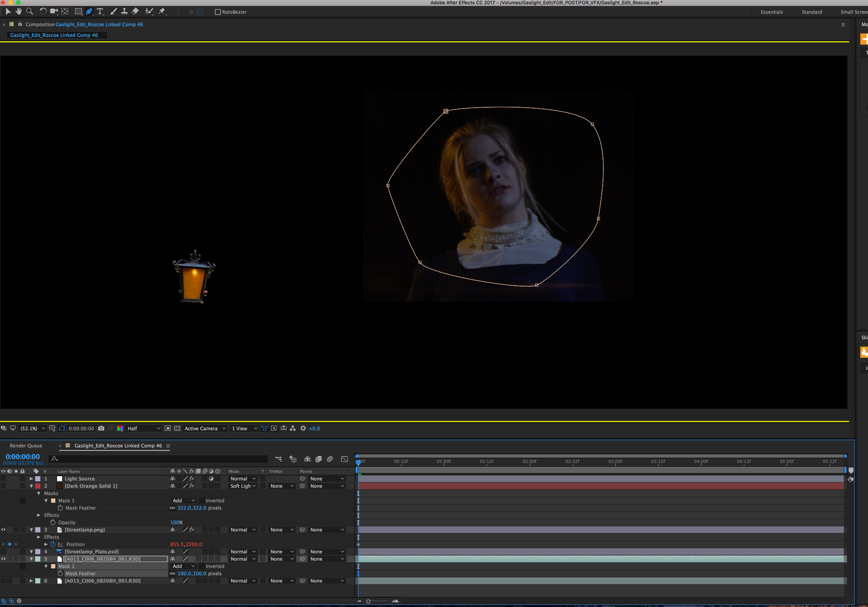Switch to the Render Queue tab
Screen dimensions: 868x607
26,445
